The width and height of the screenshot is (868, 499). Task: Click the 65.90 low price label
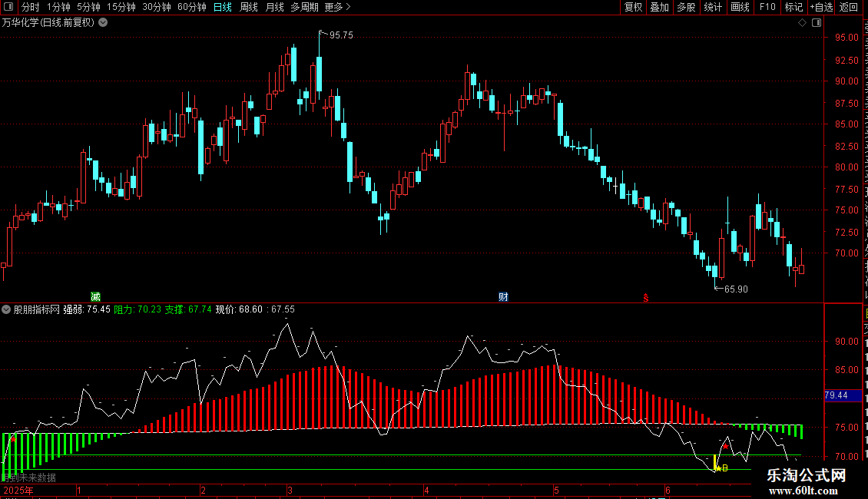(736, 289)
